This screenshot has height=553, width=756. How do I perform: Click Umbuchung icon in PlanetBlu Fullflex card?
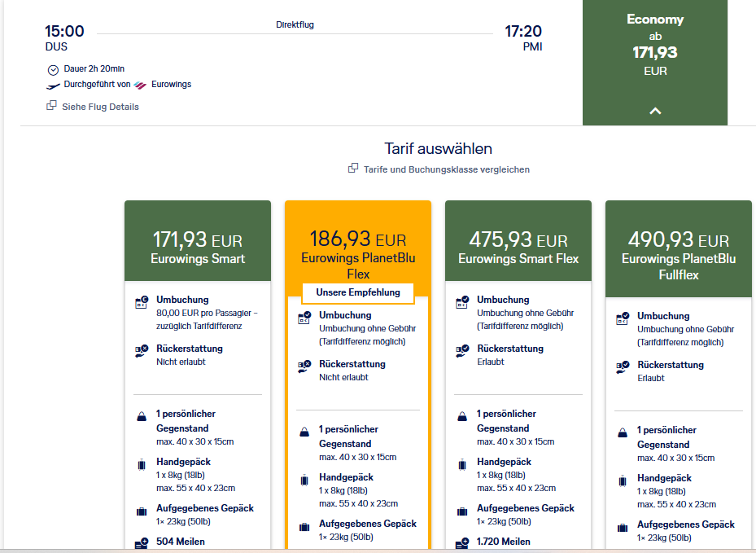point(623,319)
